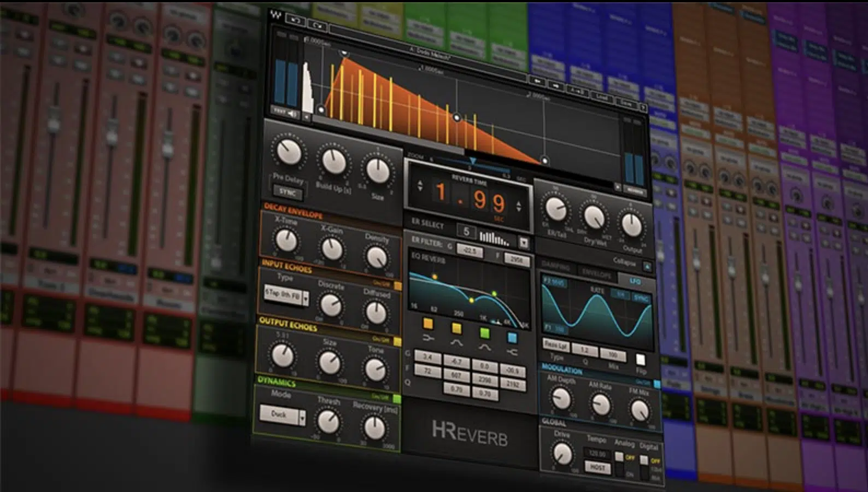Image resolution: width=868 pixels, height=492 pixels.
Task: Open the Input Echoes Type dropdown
Action: pos(286,295)
